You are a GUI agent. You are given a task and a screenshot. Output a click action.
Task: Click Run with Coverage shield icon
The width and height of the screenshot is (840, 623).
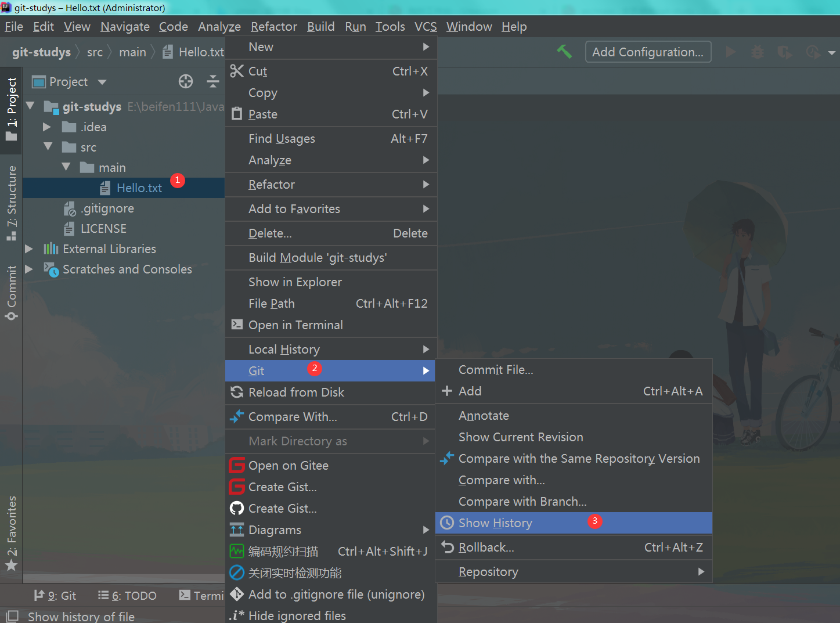pyautogui.click(x=784, y=52)
